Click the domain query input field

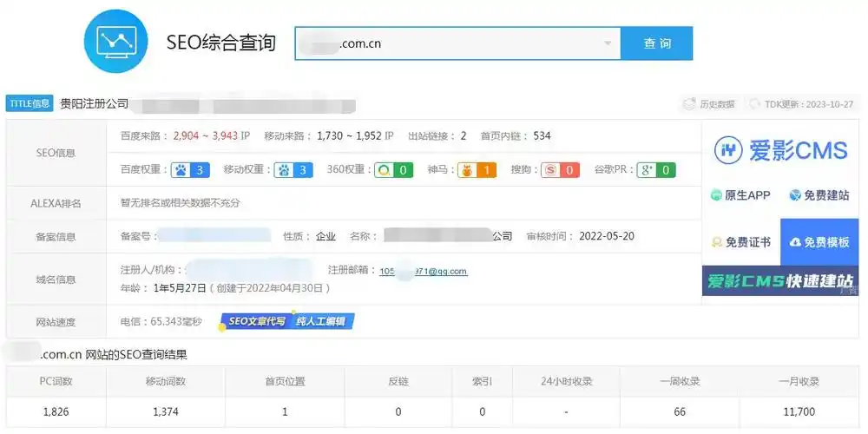457,43
